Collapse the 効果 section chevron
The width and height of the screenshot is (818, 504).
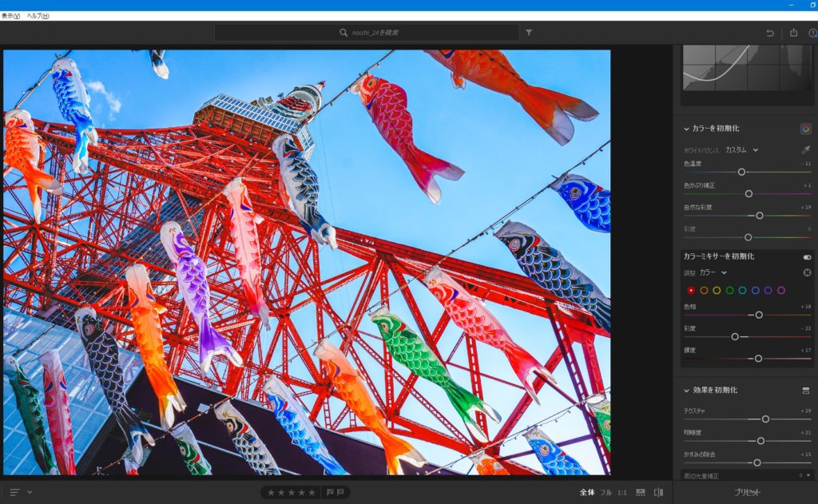(686, 391)
